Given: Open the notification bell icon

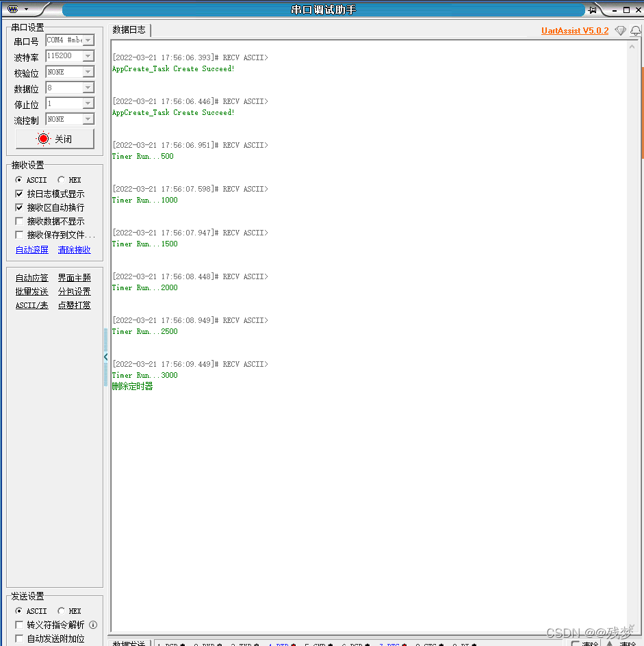Looking at the screenshot, I should [636, 31].
